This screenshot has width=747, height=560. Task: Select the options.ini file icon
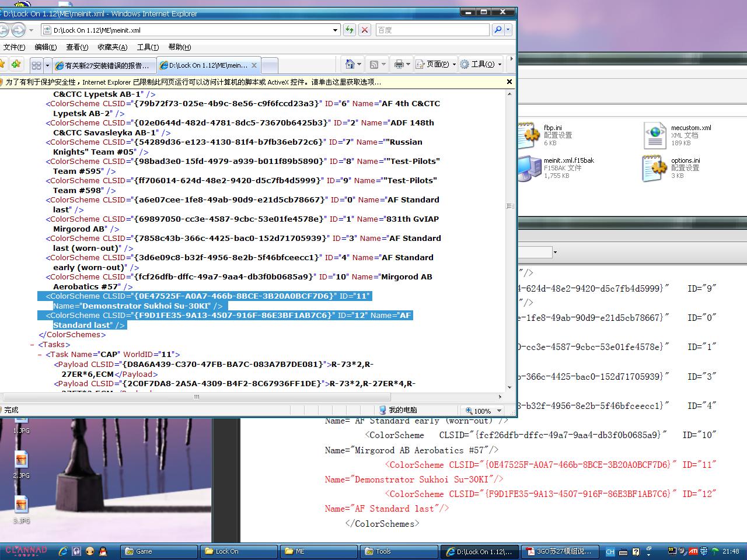(655, 167)
